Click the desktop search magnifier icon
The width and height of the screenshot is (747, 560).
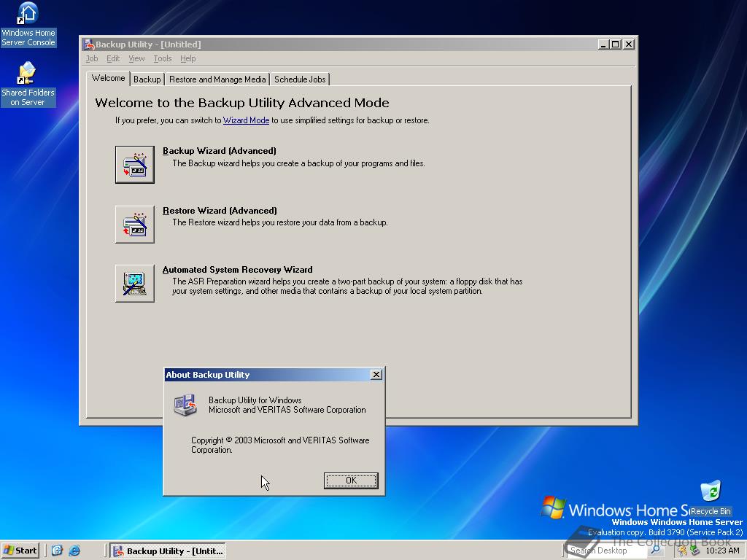tap(656, 550)
